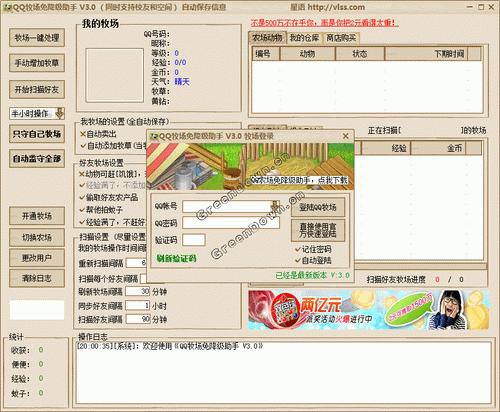Click the farm banner image in login dialog
The image size is (500, 412).
pyautogui.click(x=250, y=167)
